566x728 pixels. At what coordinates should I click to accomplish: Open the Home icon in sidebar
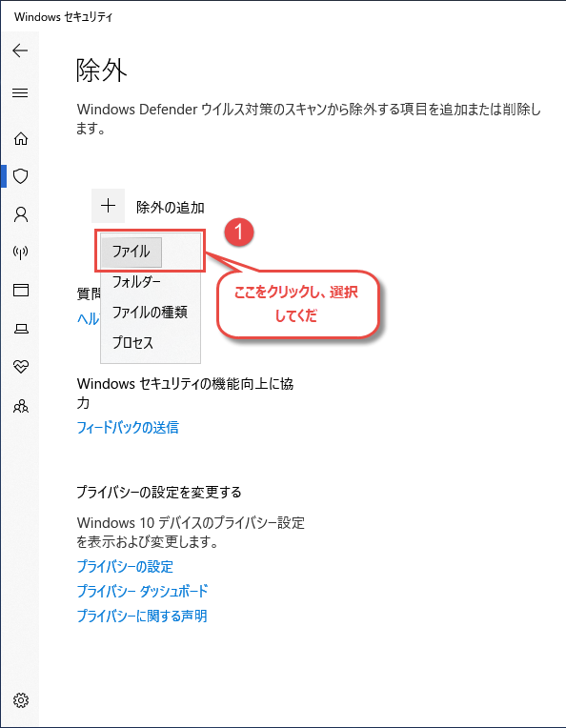coord(21,138)
